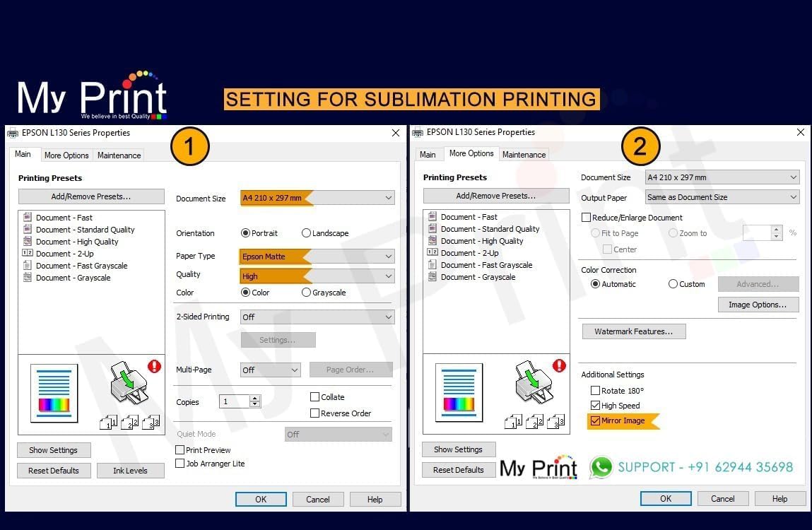This screenshot has width=812, height=530.
Task: Click Show Settings in the right dialog
Action: (x=459, y=449)
